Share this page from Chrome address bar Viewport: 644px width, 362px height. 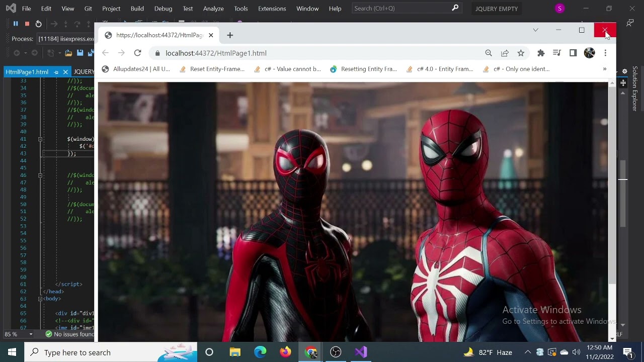click(505, 53)
